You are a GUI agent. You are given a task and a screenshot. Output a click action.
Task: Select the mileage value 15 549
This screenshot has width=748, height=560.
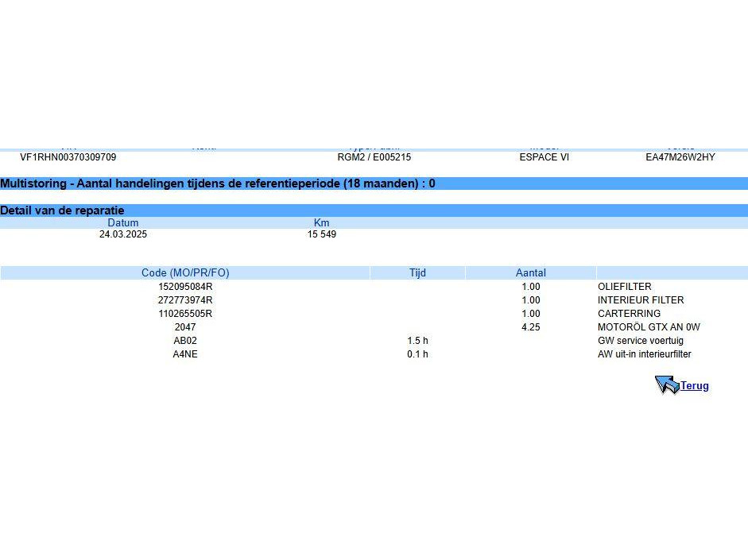[x=322, y=234]
